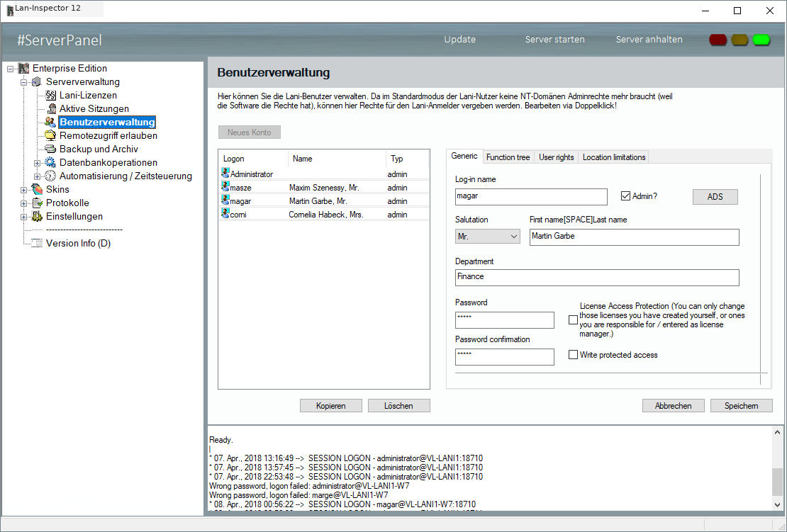This screenshot has height=532, width=787.
Task: Enable Write protected access checkbox
Action: click(x=573, y=354)
